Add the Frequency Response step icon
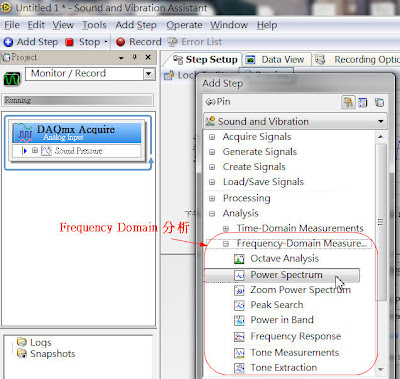Screen dimensions: 400x379 [239, 336]
